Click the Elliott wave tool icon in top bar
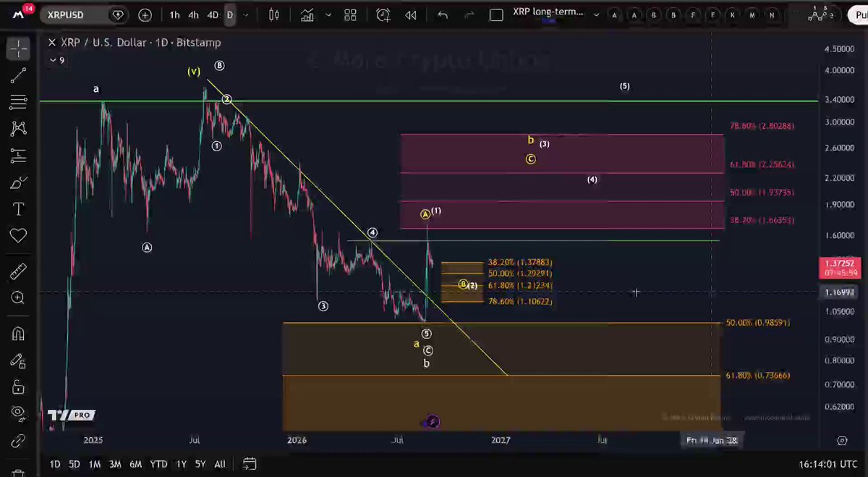This screenshot has height=477, width=868. (x=820, y=14)
